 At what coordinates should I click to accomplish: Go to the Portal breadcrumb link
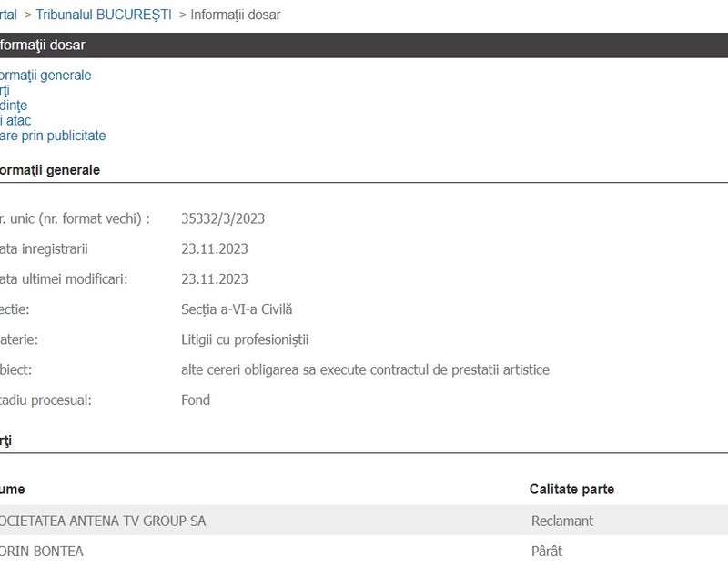8,15
